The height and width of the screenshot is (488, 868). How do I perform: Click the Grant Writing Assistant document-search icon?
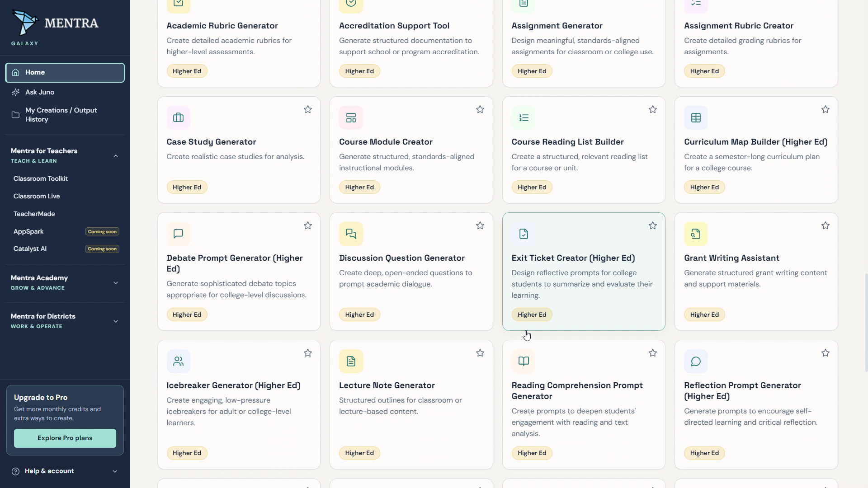click(x=696, y=234)
